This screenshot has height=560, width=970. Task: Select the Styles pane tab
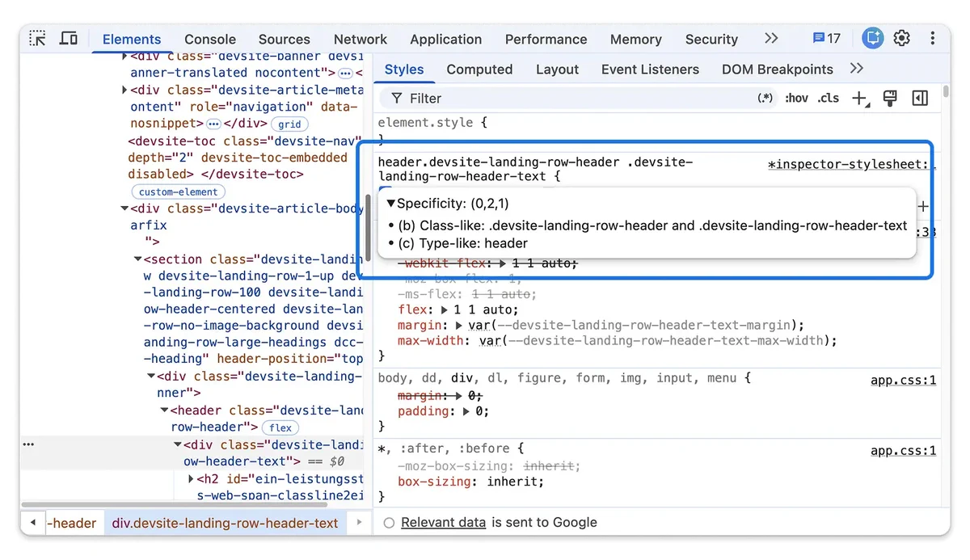click(x=404, y=69)
